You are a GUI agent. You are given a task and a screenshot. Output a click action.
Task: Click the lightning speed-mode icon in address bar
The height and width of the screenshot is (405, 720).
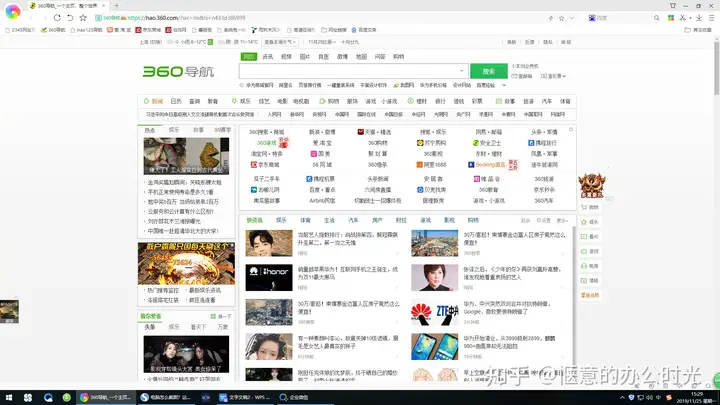pyautogui.click(x=551, y=18)
